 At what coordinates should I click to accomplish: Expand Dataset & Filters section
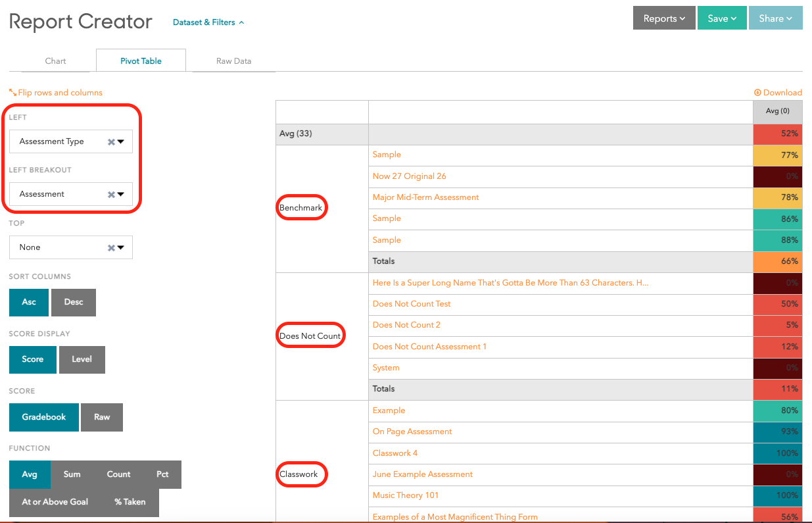(208, 22)
